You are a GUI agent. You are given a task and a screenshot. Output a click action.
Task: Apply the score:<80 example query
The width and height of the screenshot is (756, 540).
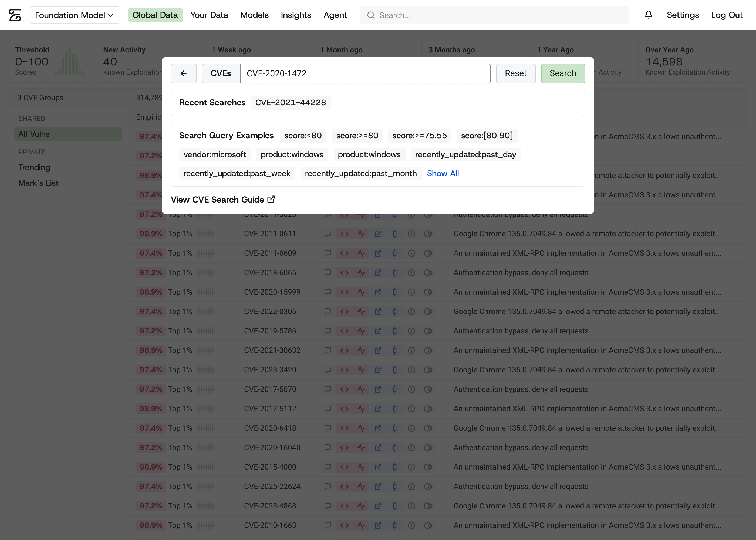[x=303, y=135]
